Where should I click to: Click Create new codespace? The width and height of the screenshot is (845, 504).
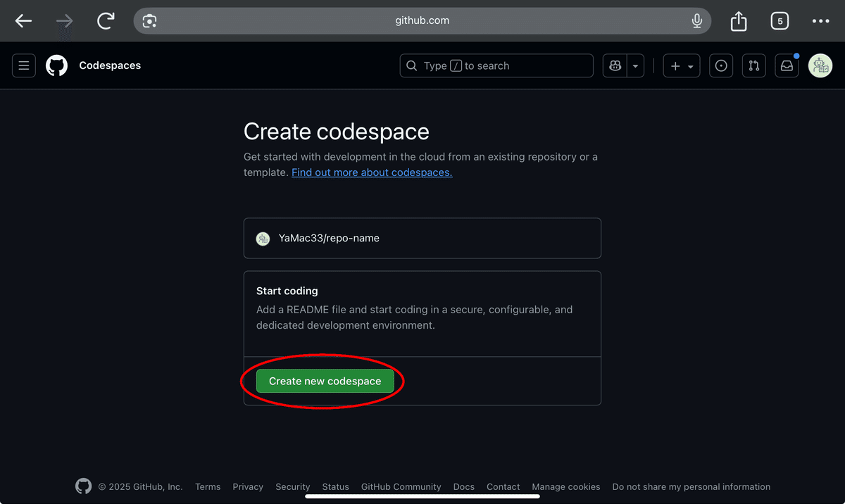point(325,381)
